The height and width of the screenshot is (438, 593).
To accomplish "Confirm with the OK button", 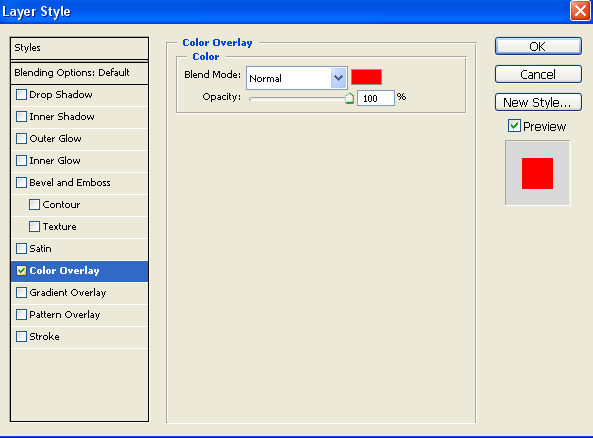I will (538, 47).
